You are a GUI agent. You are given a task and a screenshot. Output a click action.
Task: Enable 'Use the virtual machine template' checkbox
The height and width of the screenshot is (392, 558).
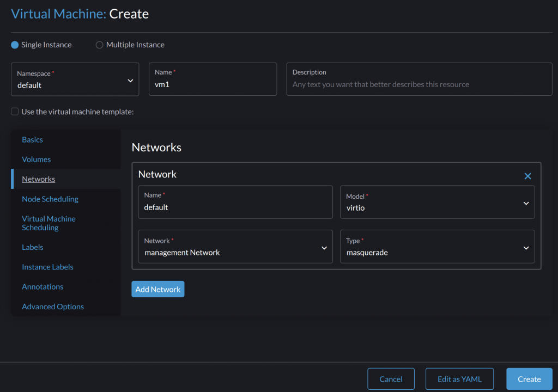15,112
